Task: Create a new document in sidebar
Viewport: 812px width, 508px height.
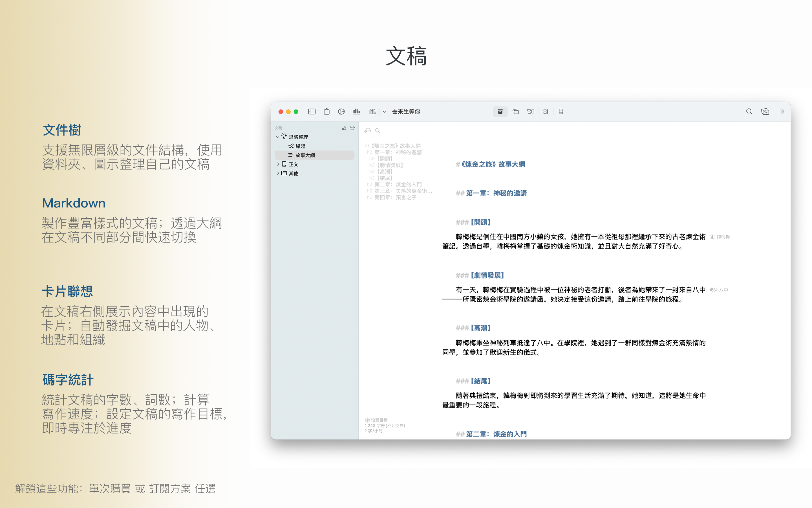Action: pos(344,128)
